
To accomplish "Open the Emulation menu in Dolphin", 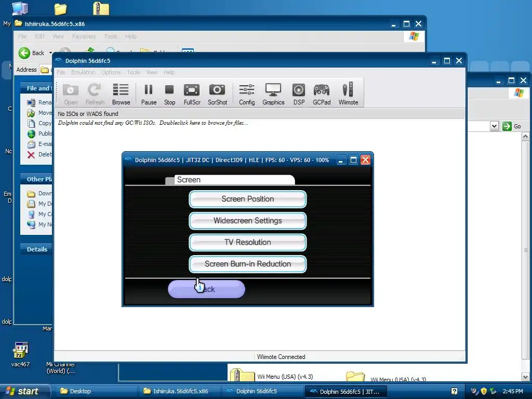I will point(83,72).
